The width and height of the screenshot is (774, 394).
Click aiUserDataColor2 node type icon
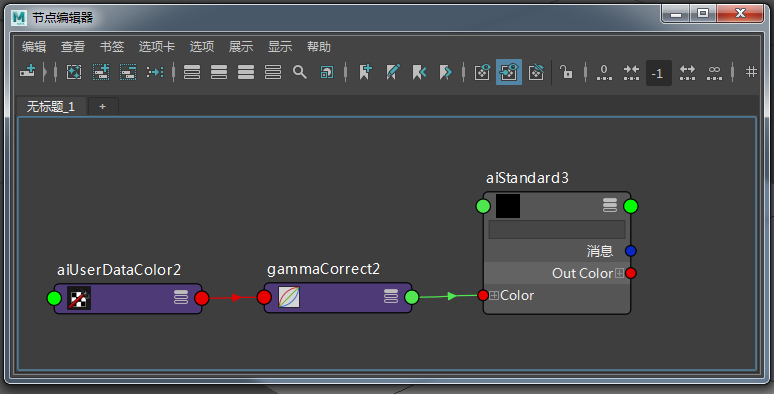pyautogui.click(x=79, y=298)
